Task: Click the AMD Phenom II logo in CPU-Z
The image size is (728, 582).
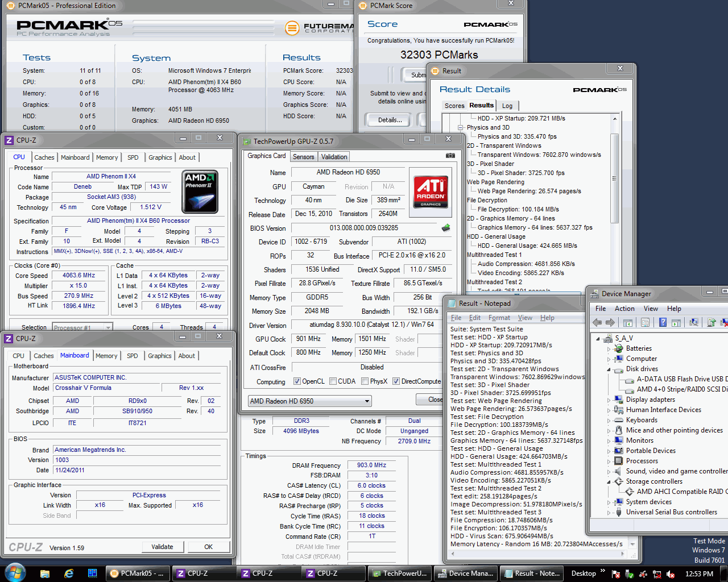Action: [x=200, y=192]
